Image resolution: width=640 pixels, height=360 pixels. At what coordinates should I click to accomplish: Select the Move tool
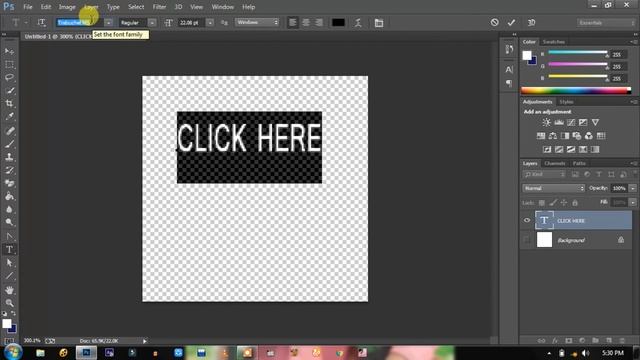tap(9, 51)
